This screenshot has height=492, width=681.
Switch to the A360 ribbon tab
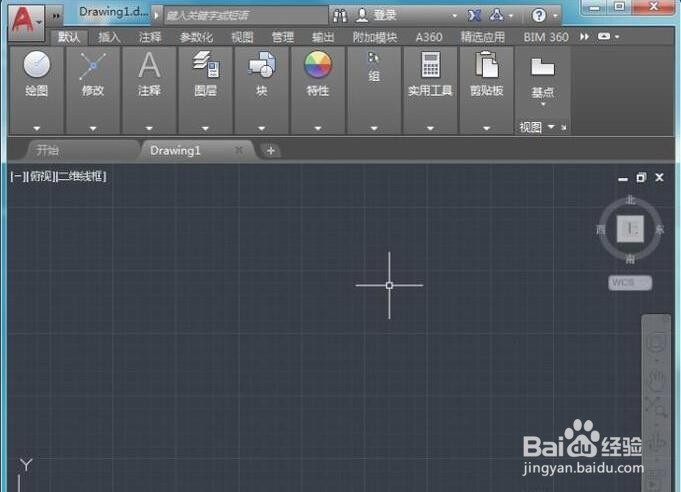(429, 37)
